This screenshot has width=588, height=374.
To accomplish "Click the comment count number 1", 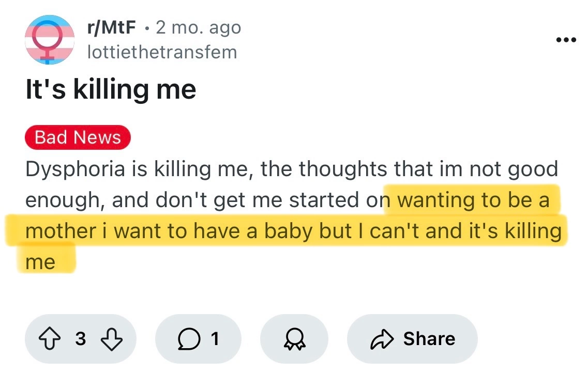I will (x=215, y=339).
